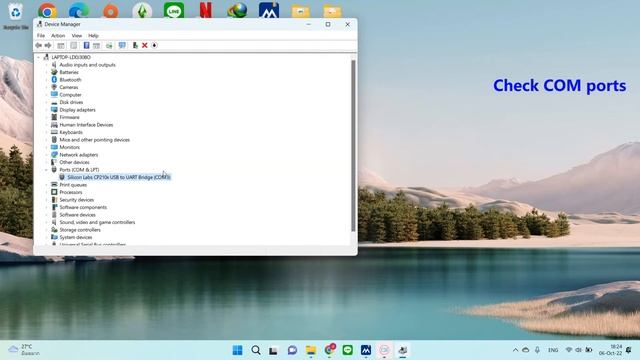Open the Internet Download Manager globe shortcut
Image resolution: width=640 pixels, height=360 pixels.
tap(237, 10)
